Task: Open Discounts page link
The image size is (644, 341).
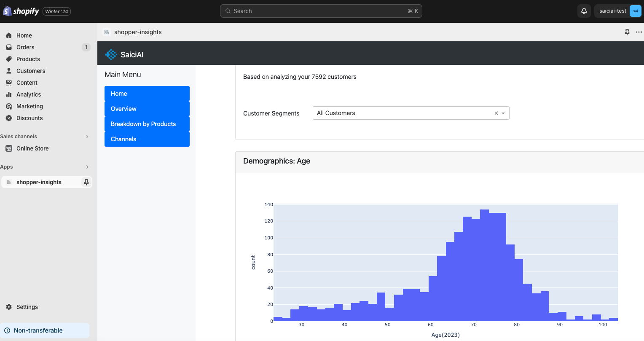Action: [x=30, y=118]
